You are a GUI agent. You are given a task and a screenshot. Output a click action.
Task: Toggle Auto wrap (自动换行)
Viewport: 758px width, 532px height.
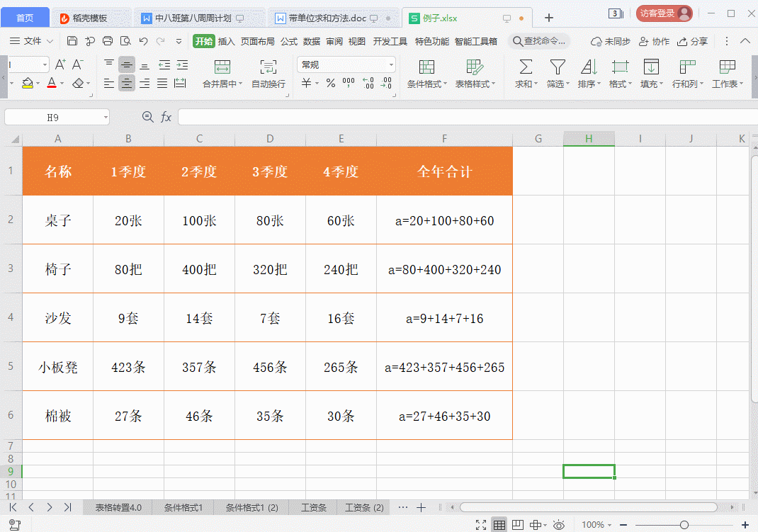point(268,74)
